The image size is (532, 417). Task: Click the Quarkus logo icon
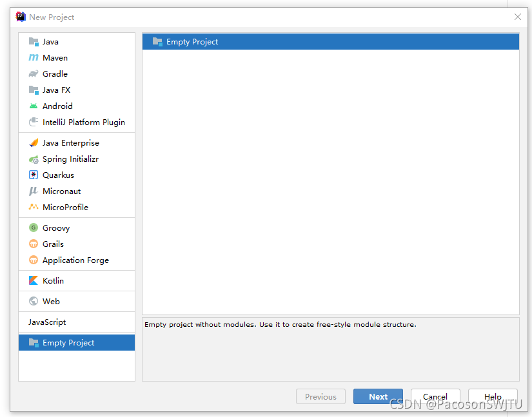[34, 175]
